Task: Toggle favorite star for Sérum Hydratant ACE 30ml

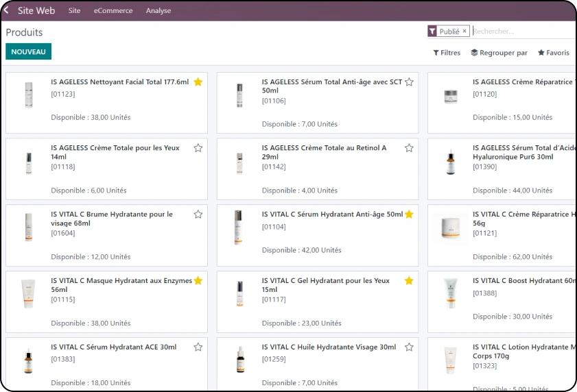Action: click(198, 347)
